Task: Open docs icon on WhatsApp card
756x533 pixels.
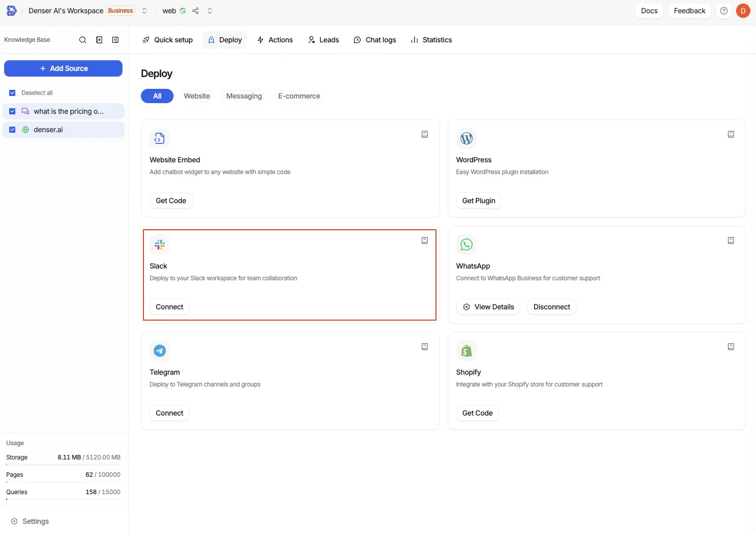Action: click(x=731, y=240)
